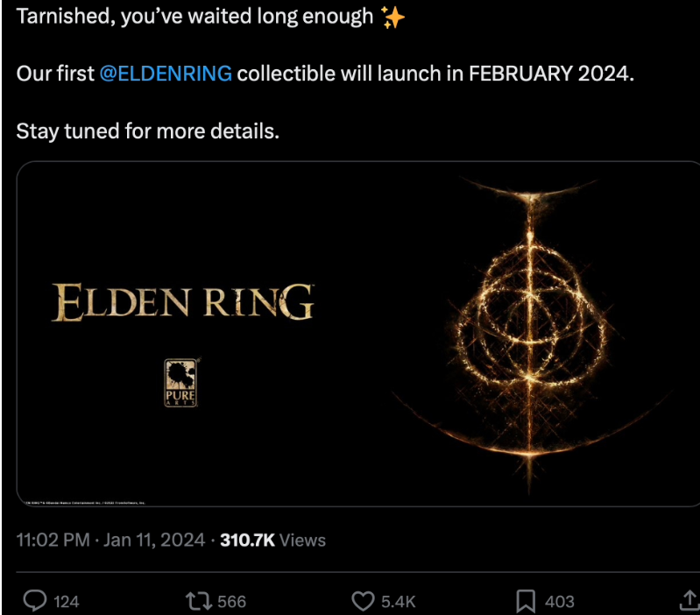Click the 124 replies count
This screenshot has width=700, height=615.
click(x=66, y=602)
